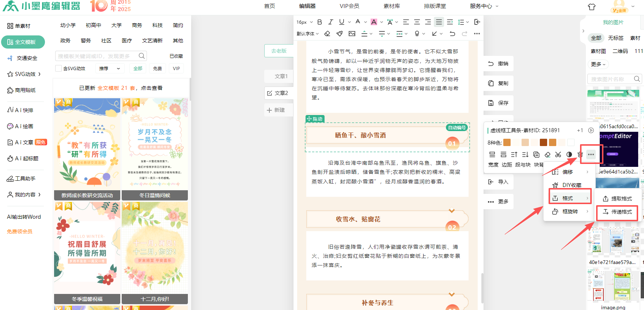
Task: Open the 格式 context menu entry
Action: 570,198
